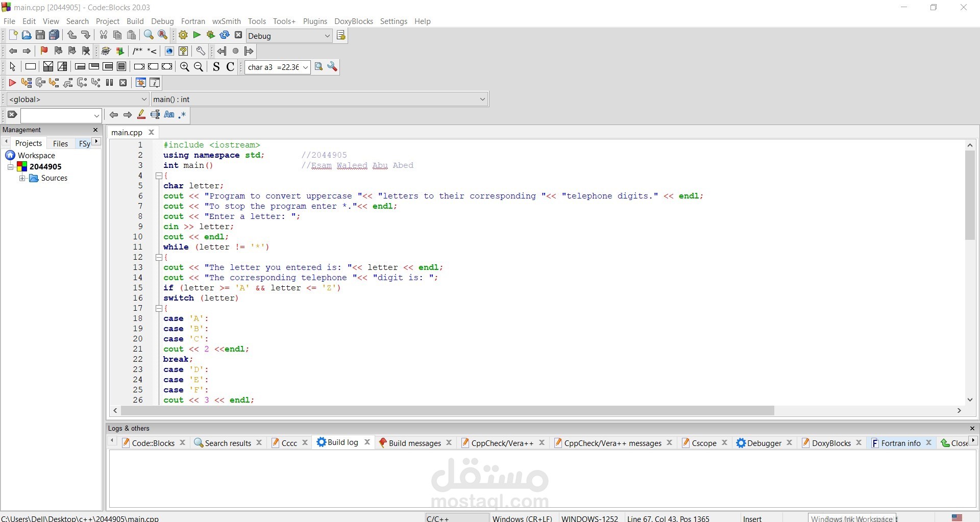This screenshot has height=522, width=980.
Task: Click the Open file icon
Action: point(27,35)
